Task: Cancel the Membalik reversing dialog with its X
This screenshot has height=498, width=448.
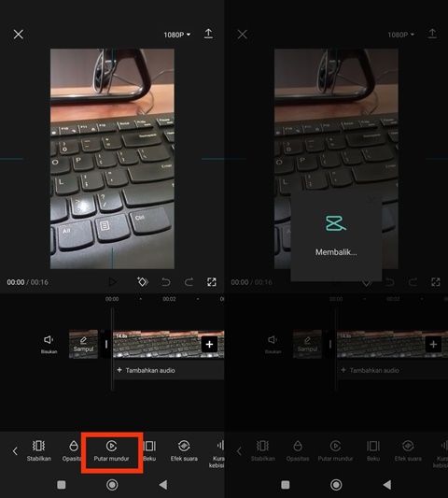Action: pyautogui.click(x=371, y=200)
